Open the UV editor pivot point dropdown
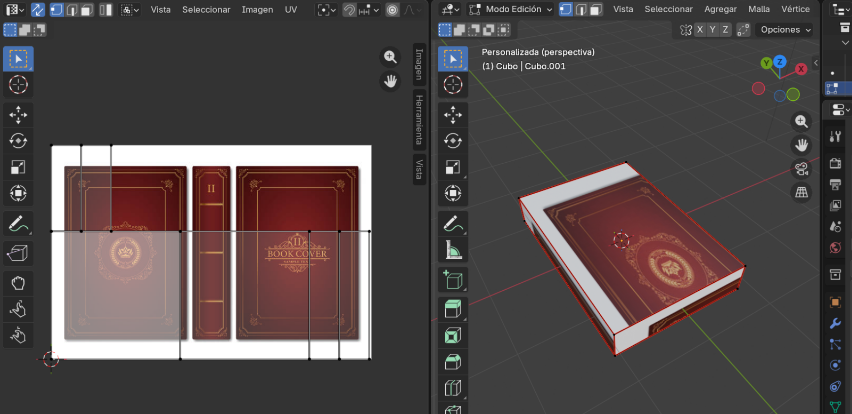 coord(326,9)
